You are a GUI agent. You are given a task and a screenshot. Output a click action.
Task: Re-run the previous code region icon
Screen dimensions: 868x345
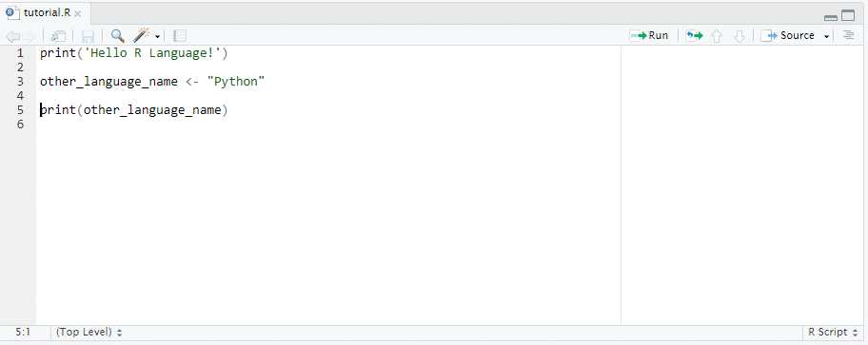(x=694, y=36)
